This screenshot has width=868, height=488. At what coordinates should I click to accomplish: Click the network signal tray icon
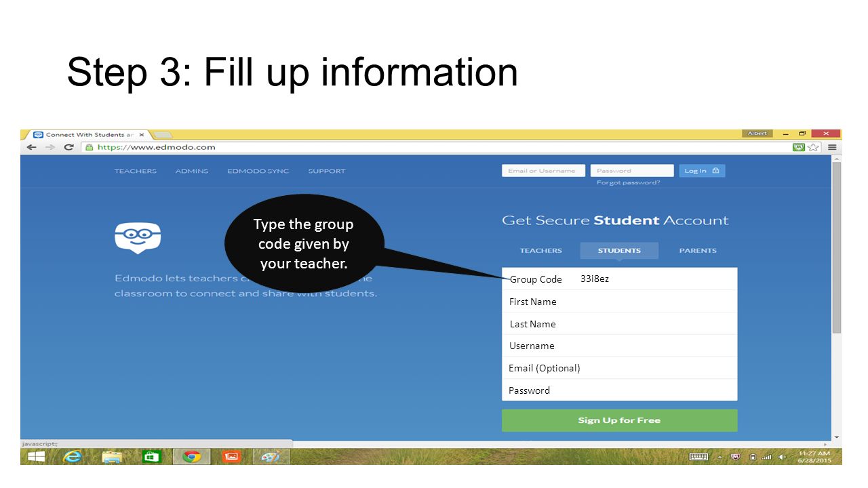click(767, 457)
